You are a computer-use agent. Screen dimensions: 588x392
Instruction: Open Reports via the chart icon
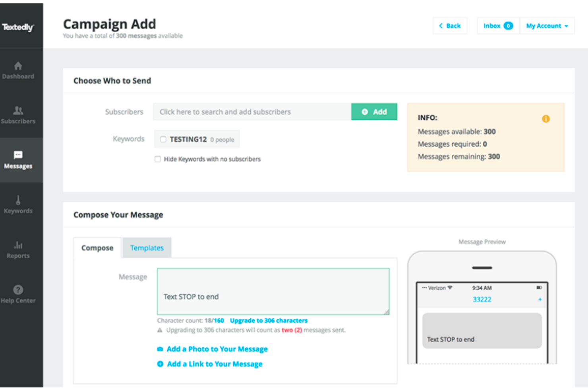point(18,245)
